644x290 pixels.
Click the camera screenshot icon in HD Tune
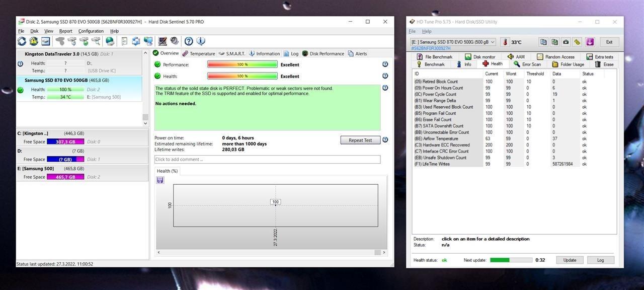[x=566, y=42]
